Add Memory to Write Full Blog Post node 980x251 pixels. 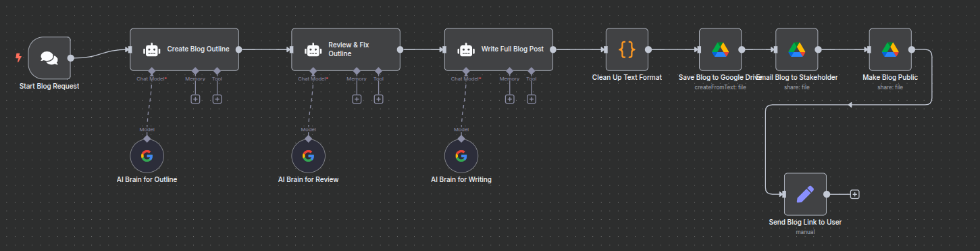click(510, 99)
